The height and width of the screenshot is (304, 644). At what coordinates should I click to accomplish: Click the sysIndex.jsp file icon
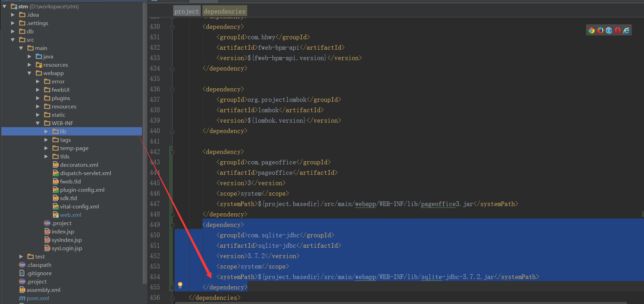pyautogui.click(x=47, y=240)
